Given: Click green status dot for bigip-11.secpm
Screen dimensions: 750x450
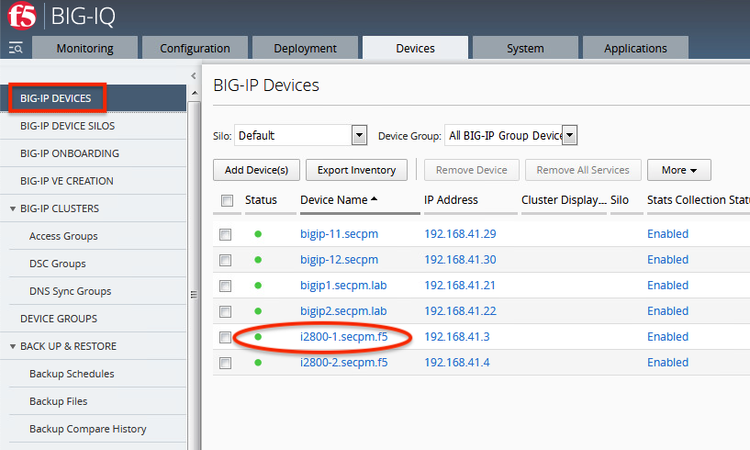Looking at the screenshot, I should pyautogui.click(x=257, y=233).
